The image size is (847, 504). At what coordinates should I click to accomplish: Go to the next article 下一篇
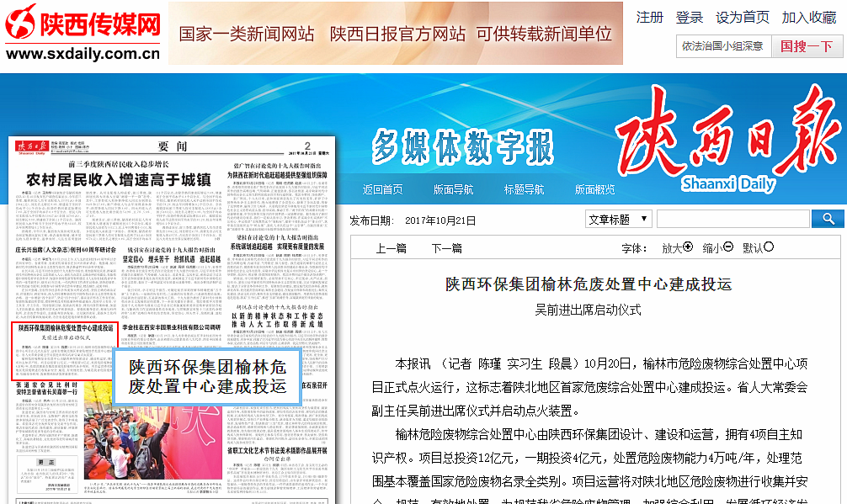[x=446, y=248]
